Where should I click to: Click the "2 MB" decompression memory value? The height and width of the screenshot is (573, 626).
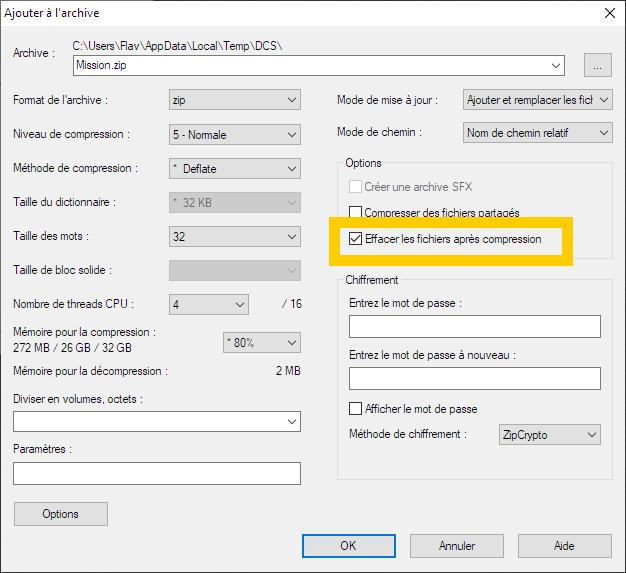[288, 371]
